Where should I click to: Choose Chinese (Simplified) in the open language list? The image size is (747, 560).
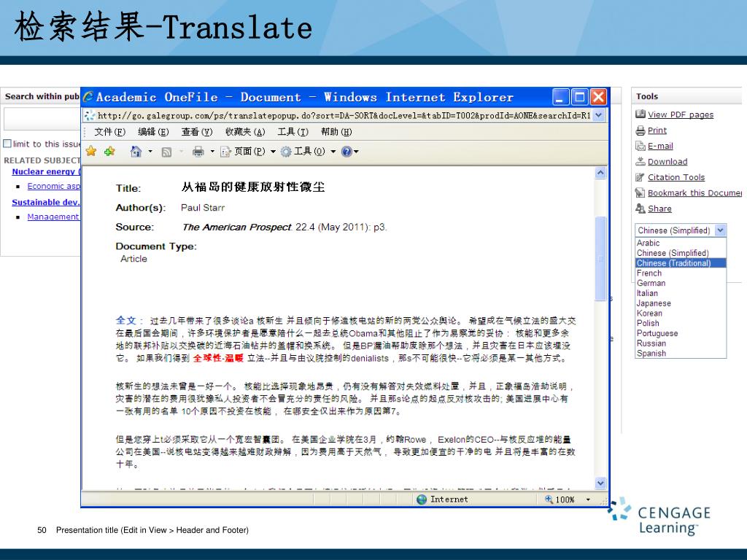coord(681,253)
